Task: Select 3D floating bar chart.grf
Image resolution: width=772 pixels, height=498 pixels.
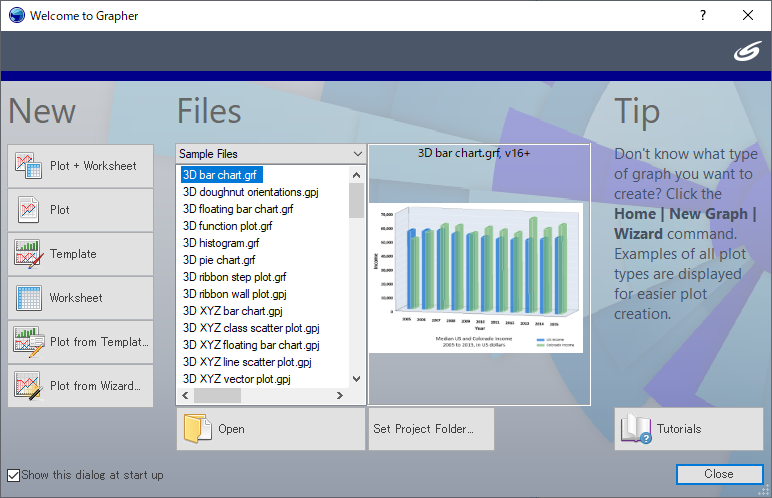Action: click(x=238, y=209)
